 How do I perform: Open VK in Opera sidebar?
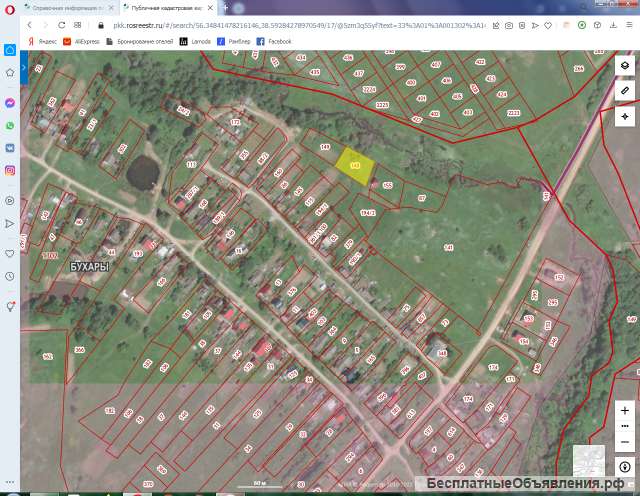10,148
